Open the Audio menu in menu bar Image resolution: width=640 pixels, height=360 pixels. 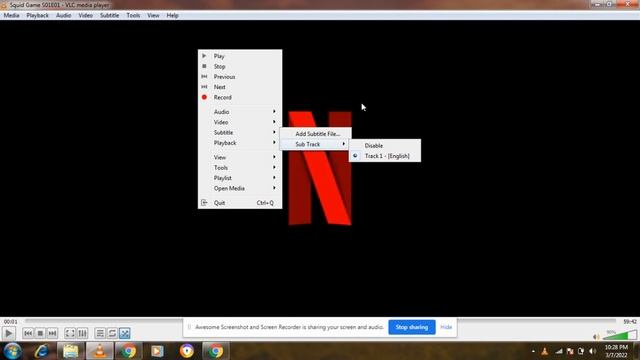pyautogui.click(x=63, y=16)
